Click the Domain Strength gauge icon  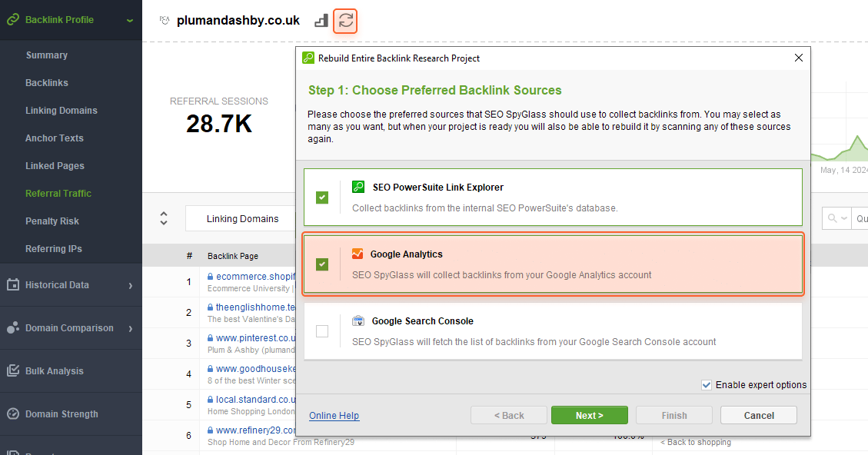tap(13, 414)
